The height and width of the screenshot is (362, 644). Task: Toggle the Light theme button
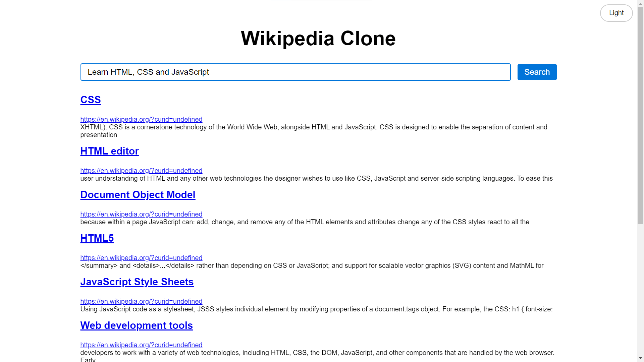616,13
